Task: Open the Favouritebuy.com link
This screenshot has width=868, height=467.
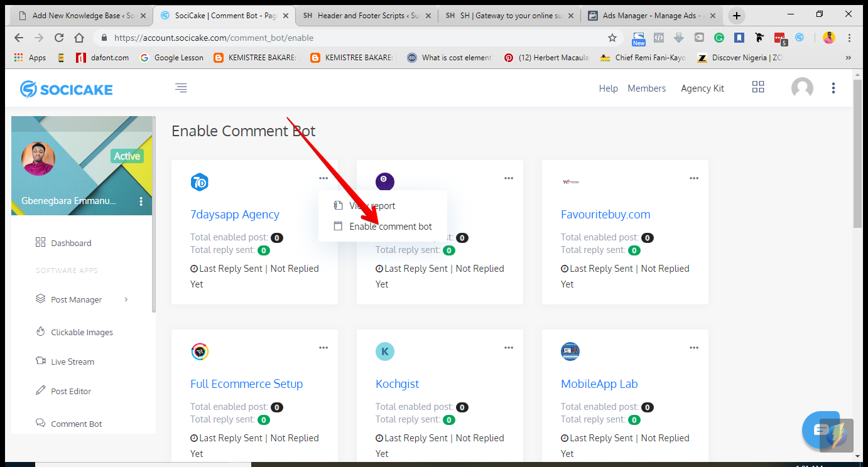Action: 605,214
